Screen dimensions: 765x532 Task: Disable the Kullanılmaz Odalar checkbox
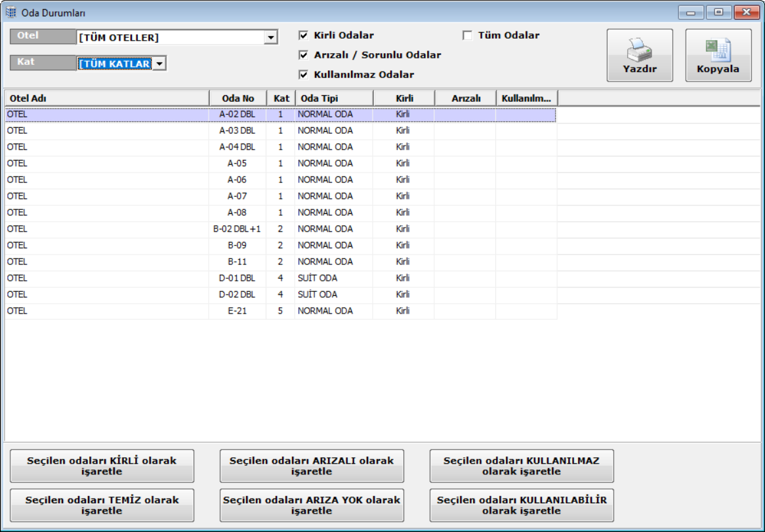pyautogui.click(x=303, y=75)
